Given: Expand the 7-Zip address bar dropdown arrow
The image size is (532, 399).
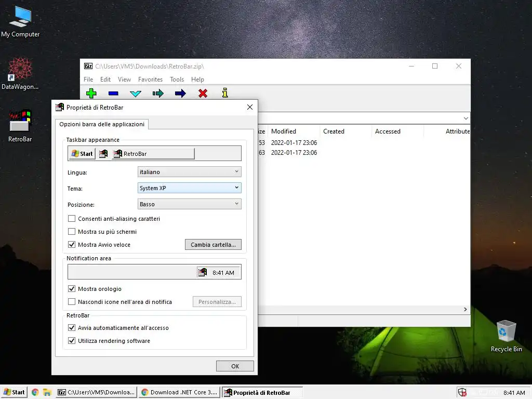Looking at the screenshot, I should (x=466, y=118).
